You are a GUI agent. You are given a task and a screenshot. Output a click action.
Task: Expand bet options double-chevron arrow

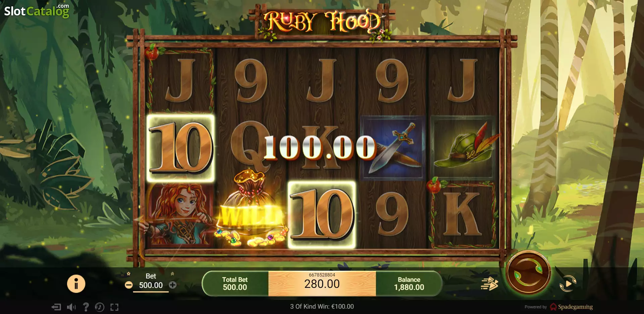tap(172, 274)
